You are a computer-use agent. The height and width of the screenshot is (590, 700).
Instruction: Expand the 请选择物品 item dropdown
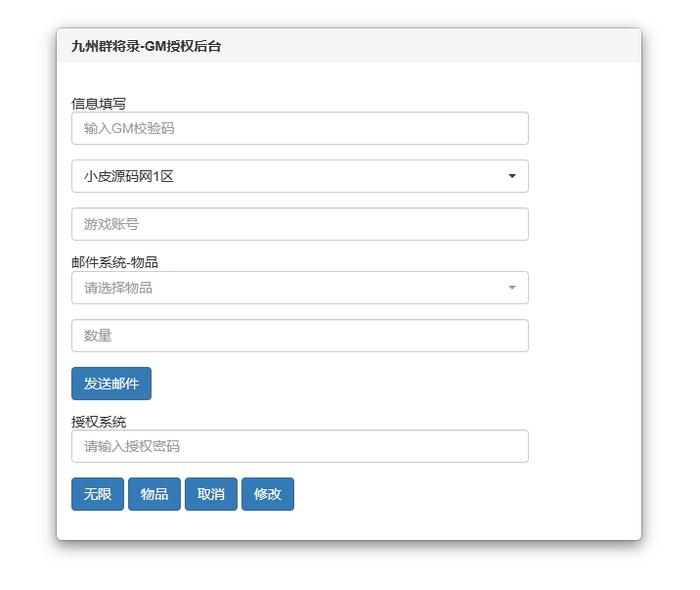point(300,288)
